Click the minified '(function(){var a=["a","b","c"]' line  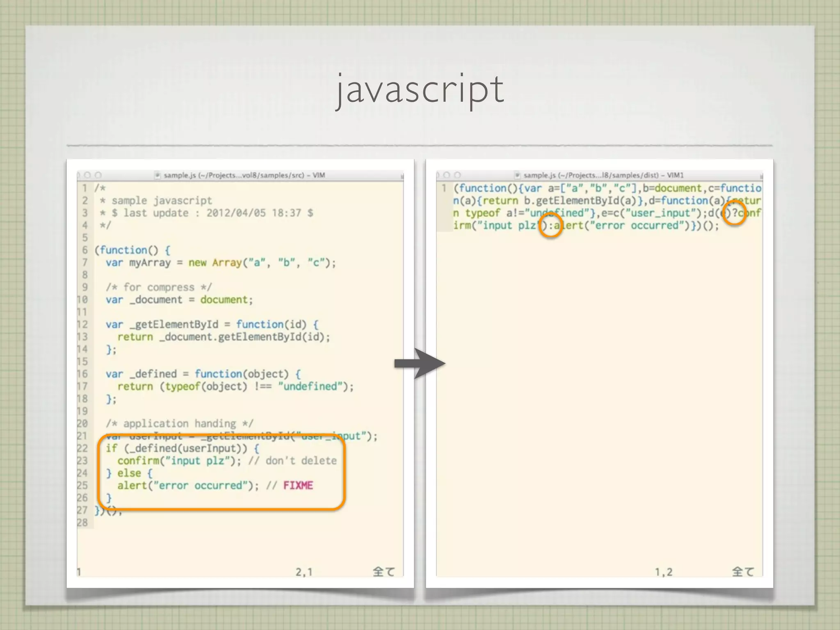607,188
